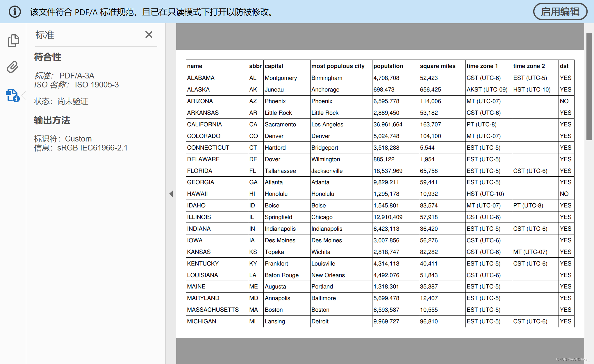Click the ISO 19005-3 text
This screenshot has width=594, height=364.
(97, 85)
